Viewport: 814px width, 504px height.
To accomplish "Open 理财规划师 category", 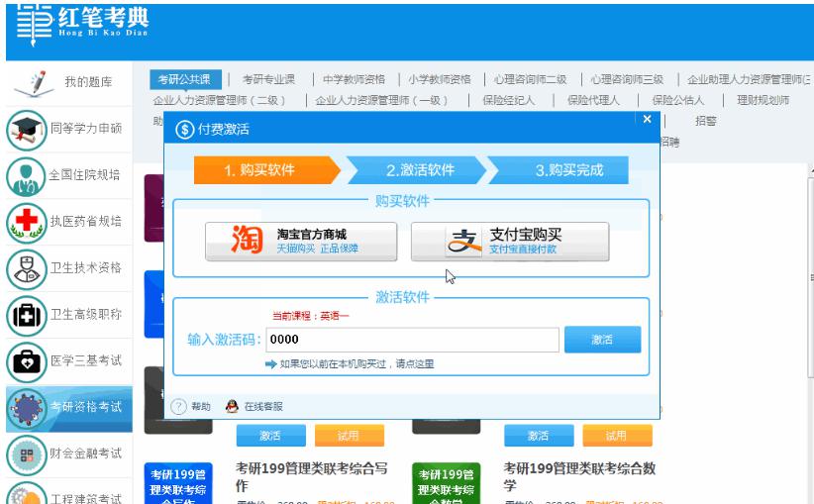I will pyautogui.click(x=763, y=100).
